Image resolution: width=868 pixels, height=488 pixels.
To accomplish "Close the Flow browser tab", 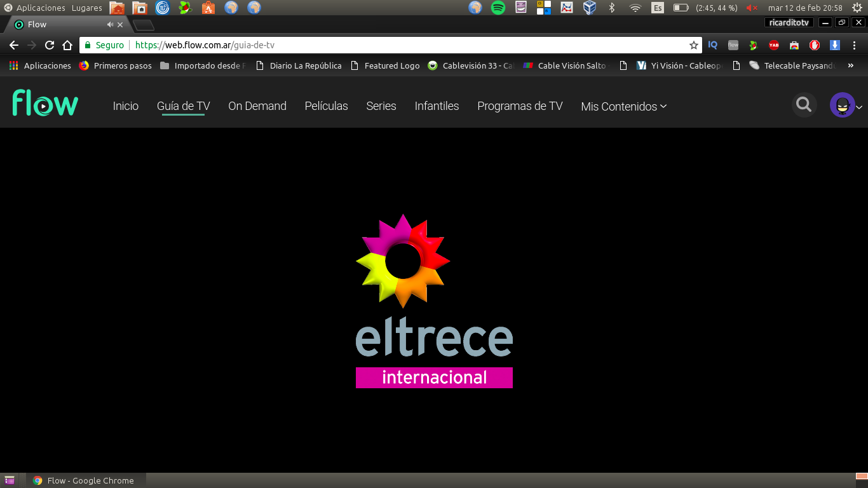I will click(x=120, y=25).
